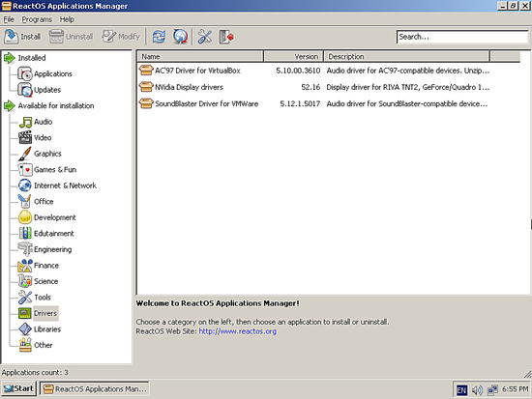The width and height of the screenshot is (532, 399).
Task: Open the ReactOS web site link
Action: [x=238, y=331]
